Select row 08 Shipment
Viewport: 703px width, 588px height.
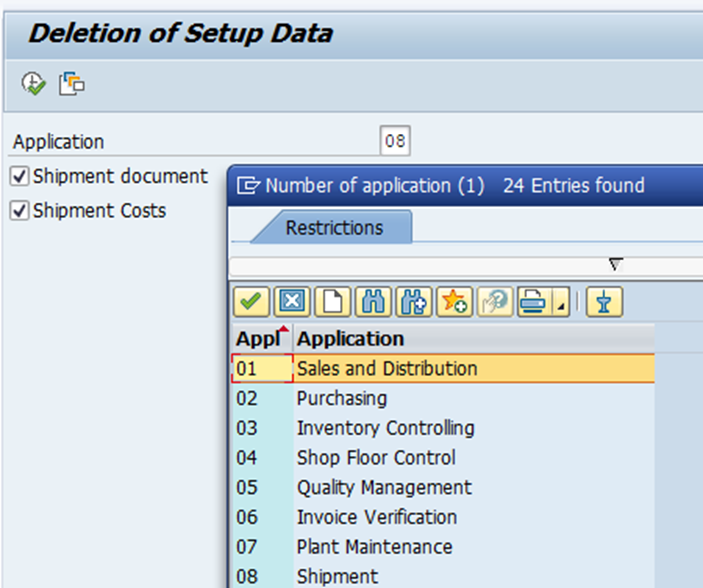click(x=443, y=576)
